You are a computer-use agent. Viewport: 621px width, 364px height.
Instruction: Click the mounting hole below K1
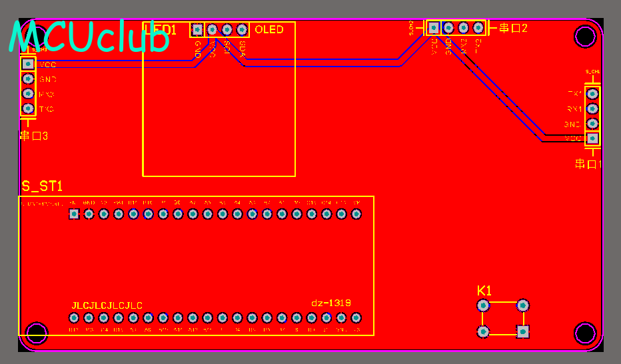click(x=586, y=333)
